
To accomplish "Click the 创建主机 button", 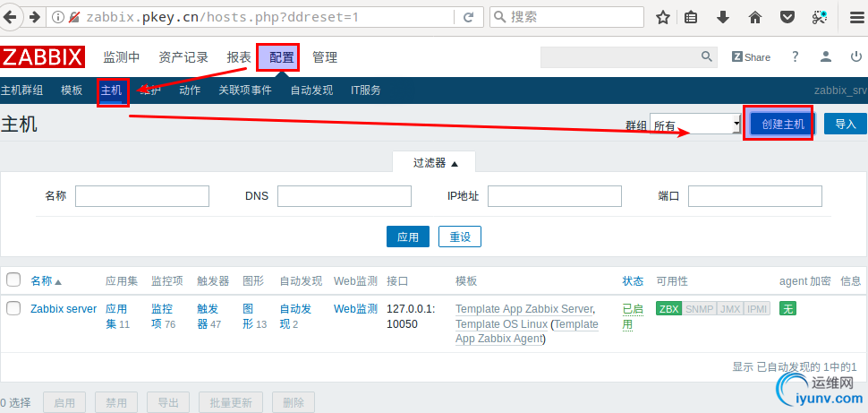I will click(783, 125).
